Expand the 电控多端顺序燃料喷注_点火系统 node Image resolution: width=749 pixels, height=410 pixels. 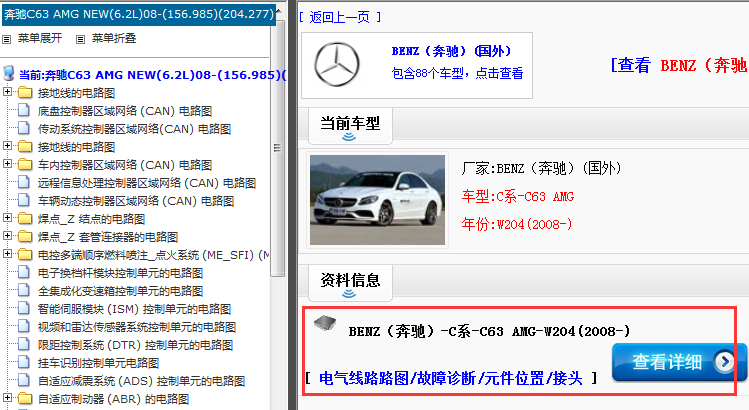7,253
